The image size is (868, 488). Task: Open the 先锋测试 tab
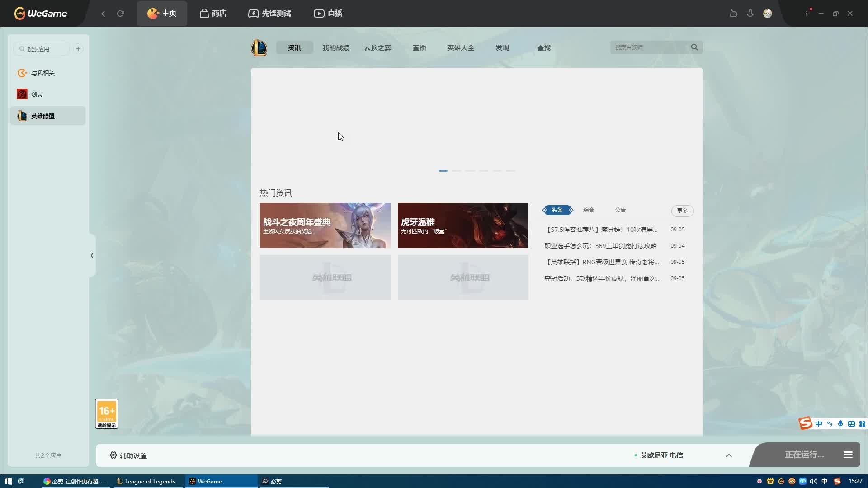[x=270, y=14]
